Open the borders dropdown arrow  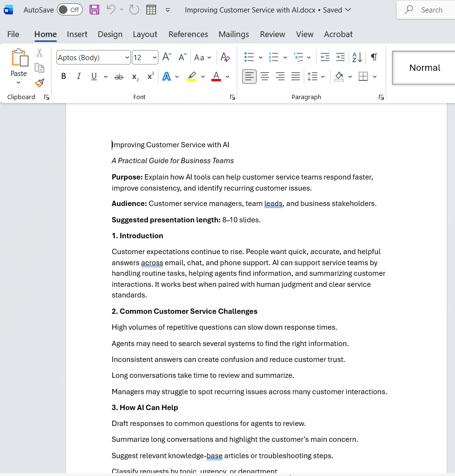click(375, 77)
